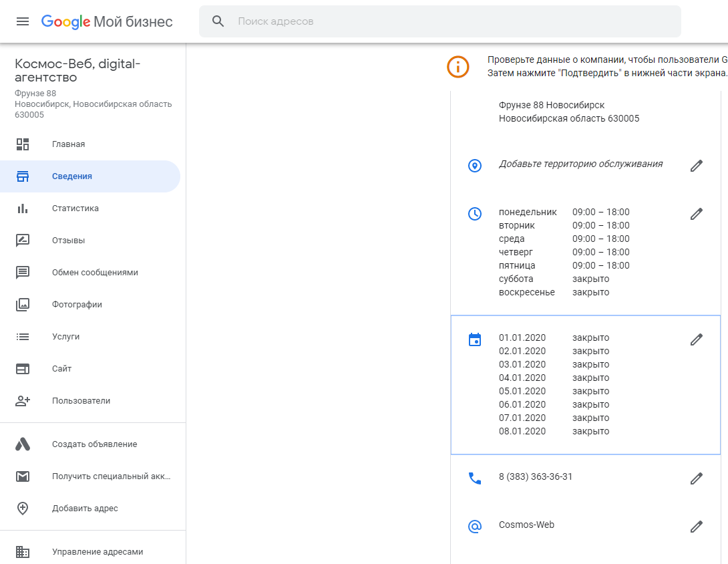
Task: Edit special hours with pencil icon
Action: coord(696,339)
